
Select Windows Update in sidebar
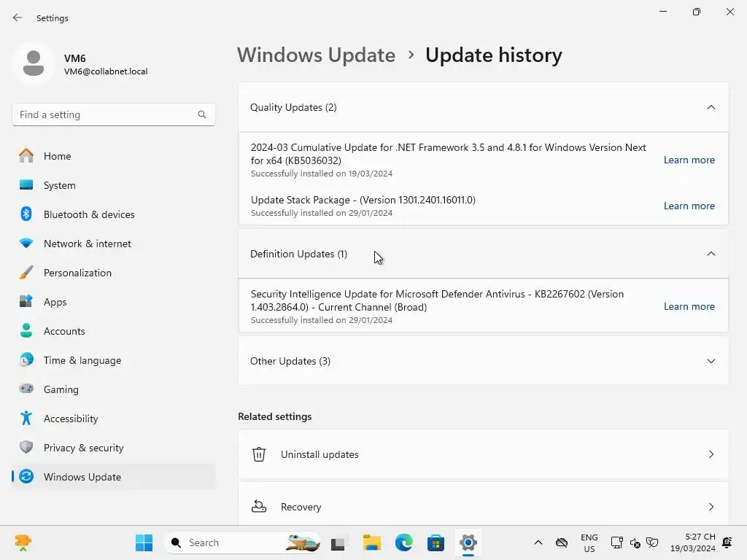[114, 477]
